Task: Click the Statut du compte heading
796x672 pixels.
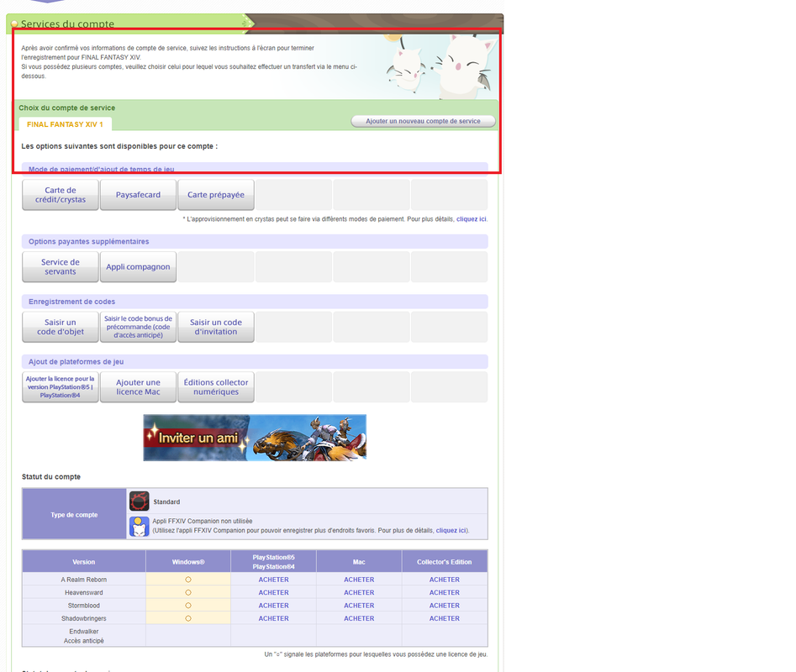Action: [51, 477]
